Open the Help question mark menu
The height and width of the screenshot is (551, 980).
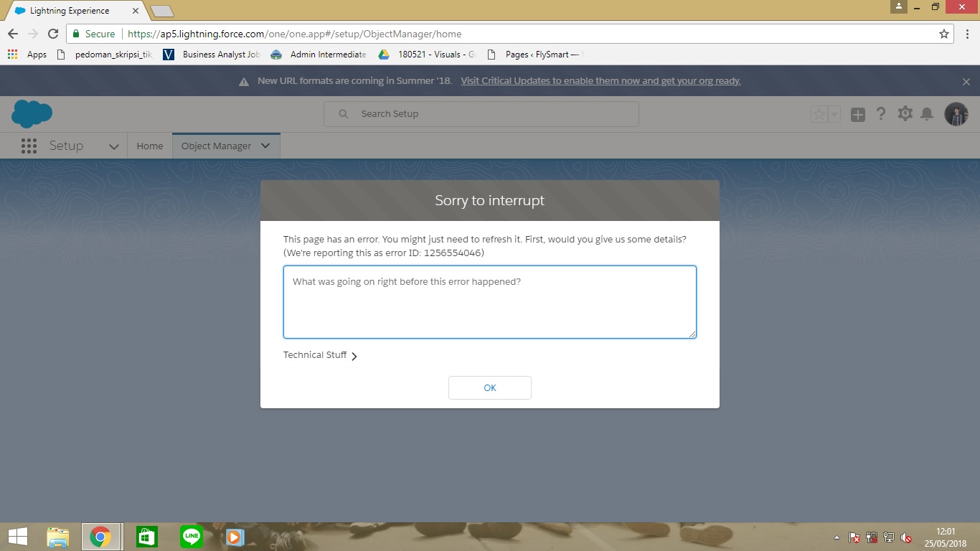(881, 114)
